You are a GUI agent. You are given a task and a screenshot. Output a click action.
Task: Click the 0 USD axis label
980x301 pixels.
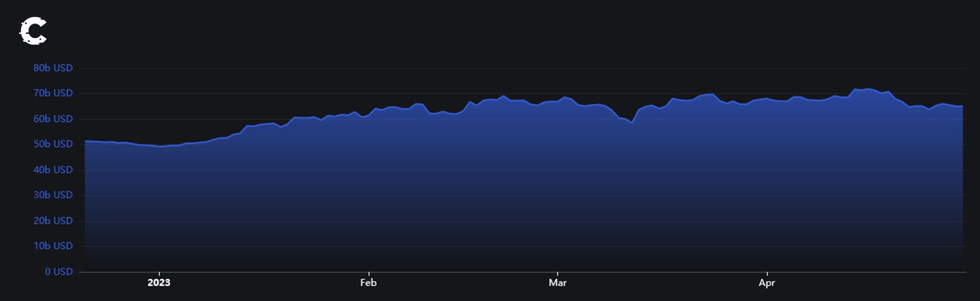click(x=59, y=272)
